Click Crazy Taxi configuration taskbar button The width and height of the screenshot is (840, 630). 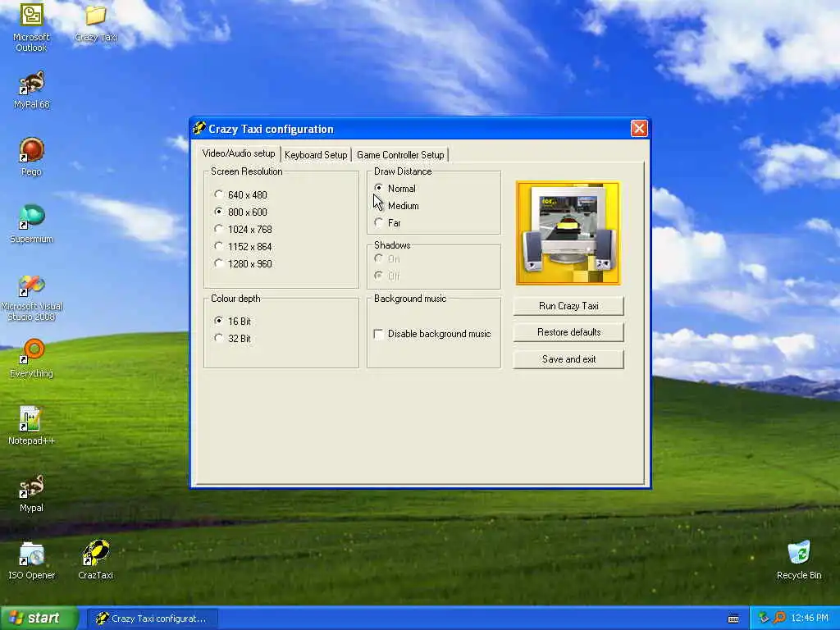(153, 619)
